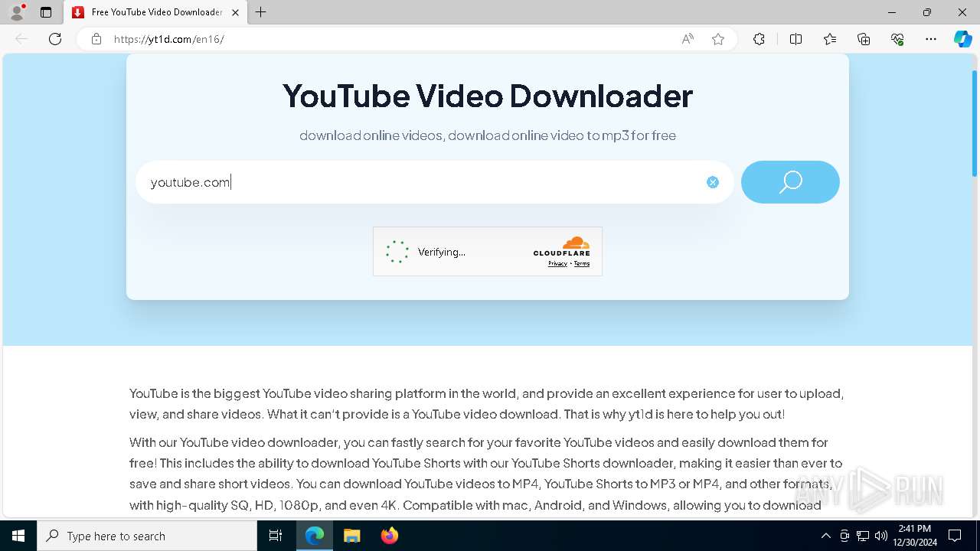980x551 pixels.
Task: Open the notification center icon
Action: tap(955, 536)
